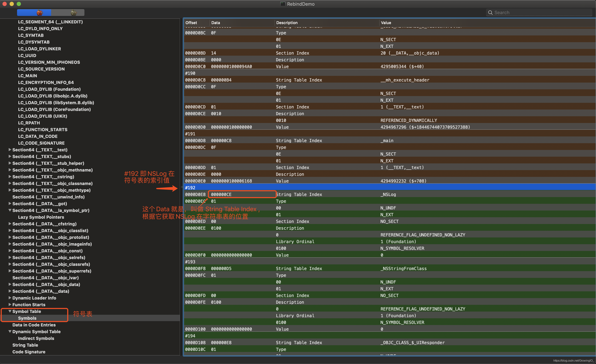Click the RebindDemo title document icon
Image resolution: width=596 pixels, height=364 pixels.
[283, 4]
